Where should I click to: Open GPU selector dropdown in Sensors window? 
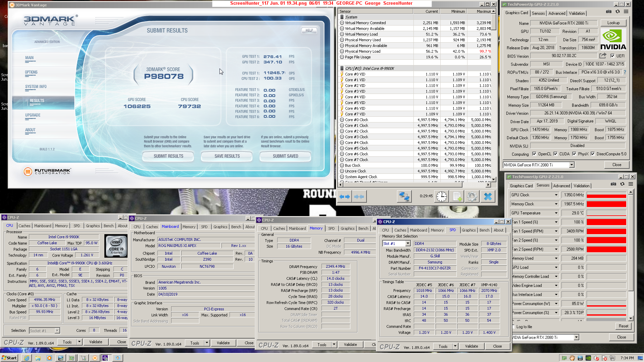[x=576, y=338]
